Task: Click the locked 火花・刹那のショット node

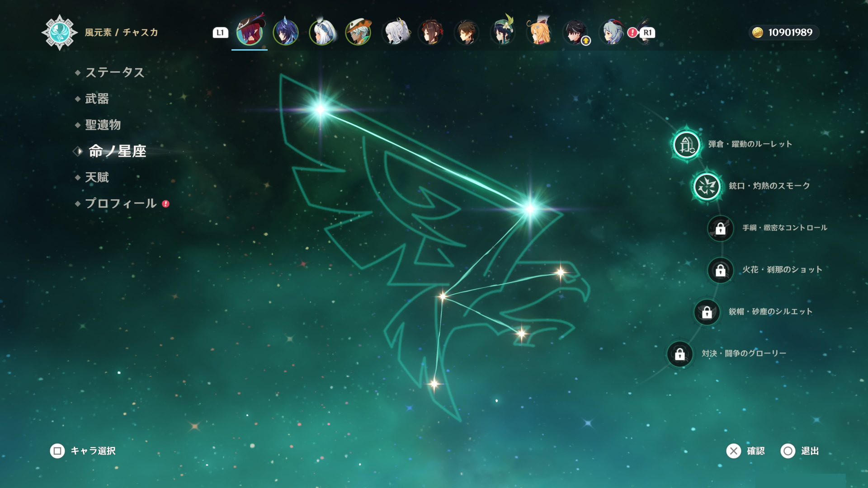Action: [x=720, y=270]
